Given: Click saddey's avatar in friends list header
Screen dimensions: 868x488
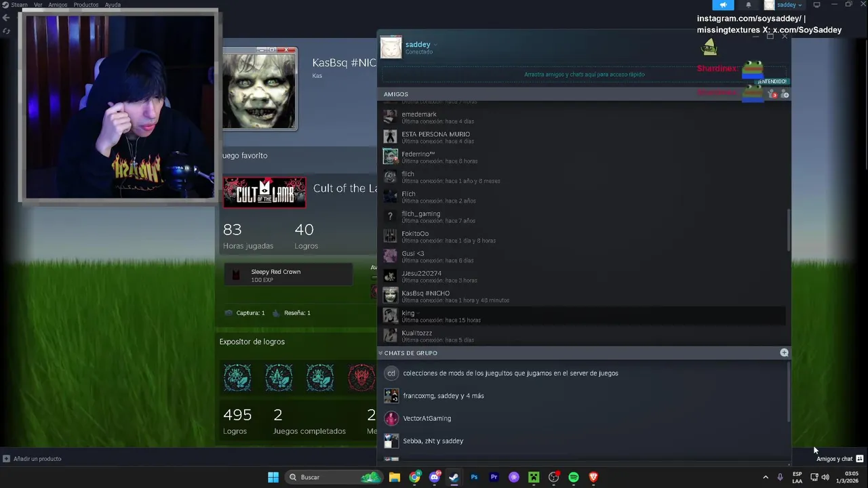Looking at the screenshot, I should pos(391,47).
